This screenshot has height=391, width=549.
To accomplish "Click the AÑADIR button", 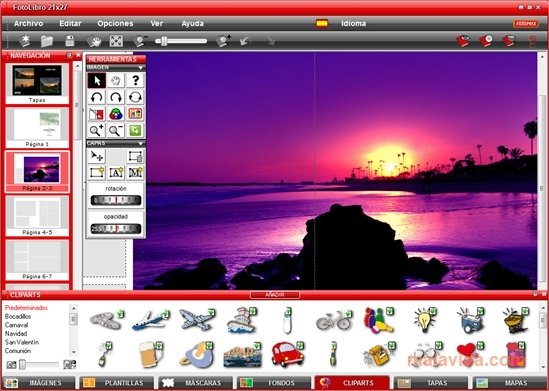I will click(275, 295).
